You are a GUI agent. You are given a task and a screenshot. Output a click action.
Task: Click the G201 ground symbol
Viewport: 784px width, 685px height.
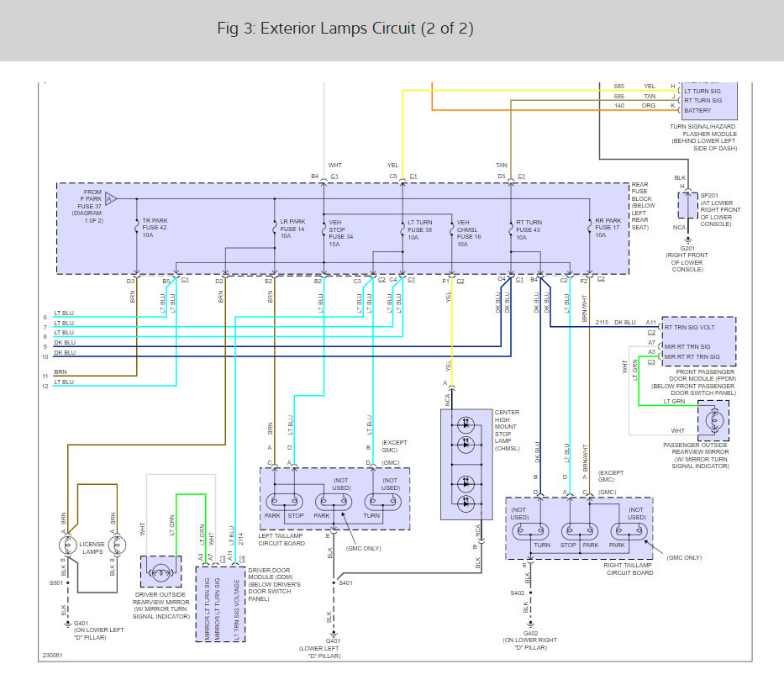[688, 240]
